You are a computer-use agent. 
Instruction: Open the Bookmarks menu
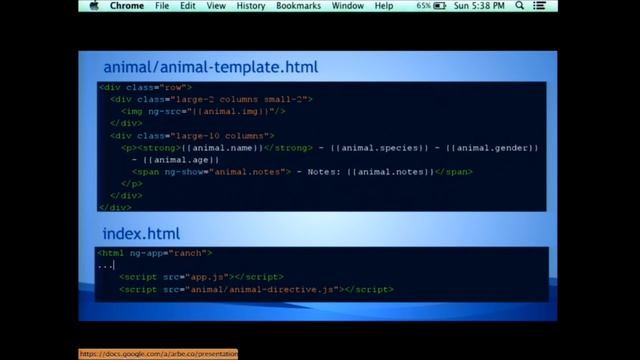click(298, 6)
